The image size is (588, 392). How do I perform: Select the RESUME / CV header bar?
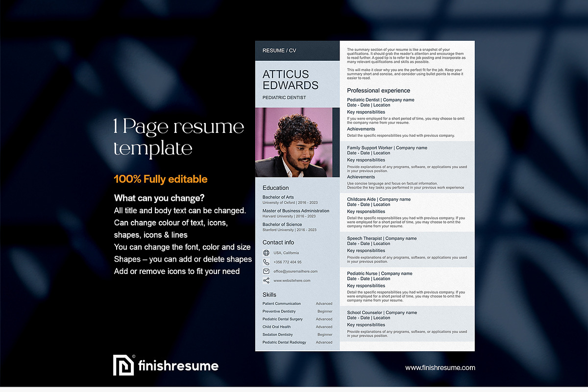click(x=297, y=50)
